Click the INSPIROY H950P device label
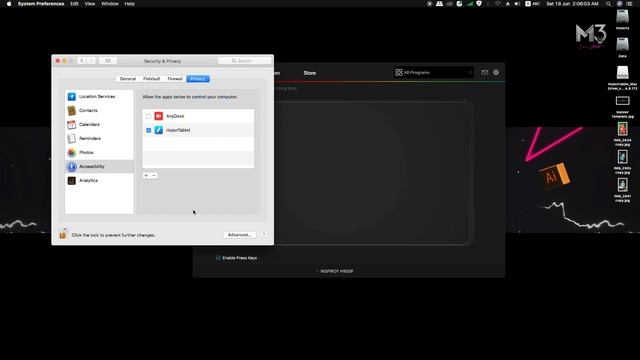 [x=337, y=271]
